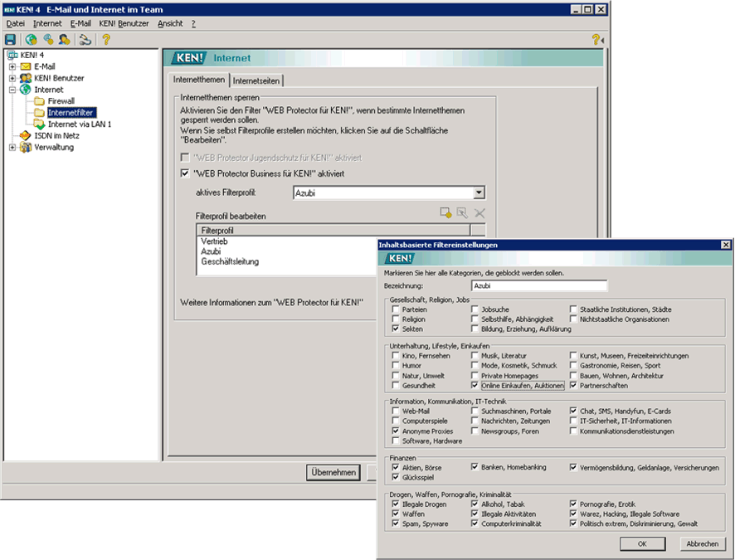Open the E-Mail menu in menu bar

point(80,23)
